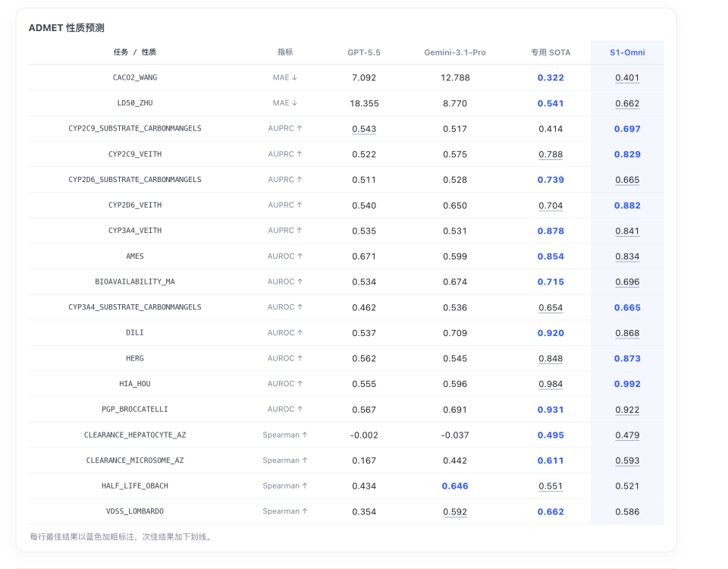Click GPT-5.5 value 0.543

pos(364,129)
